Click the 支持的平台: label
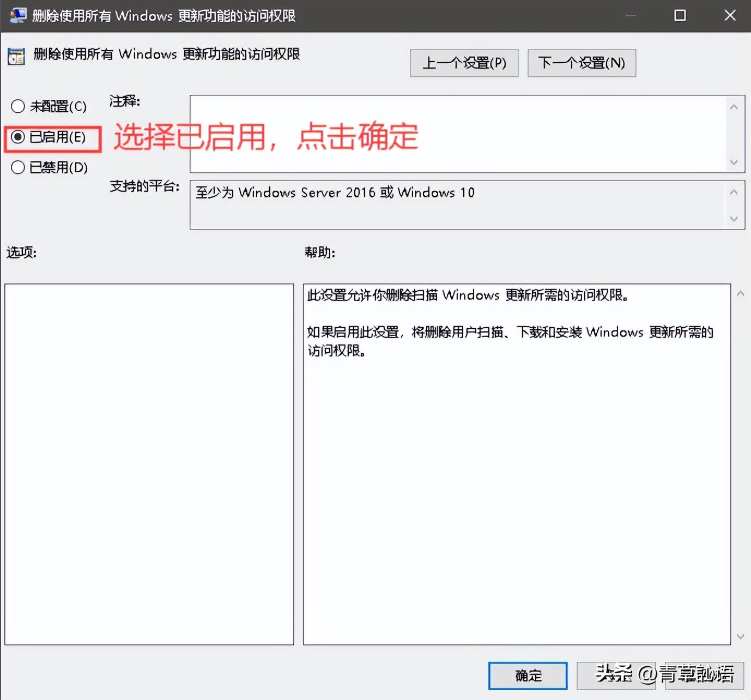This screenshot has width=751, height=700. [x=144, y=186]
